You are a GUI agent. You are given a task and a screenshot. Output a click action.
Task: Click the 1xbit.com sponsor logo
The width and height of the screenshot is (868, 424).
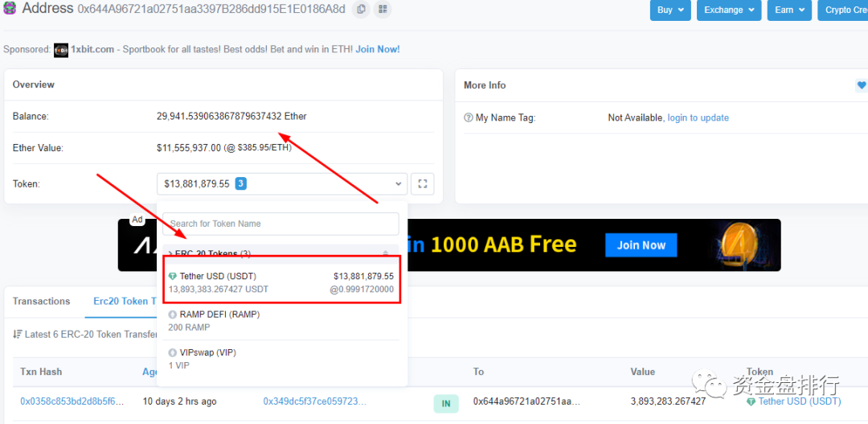pos(61,50)
